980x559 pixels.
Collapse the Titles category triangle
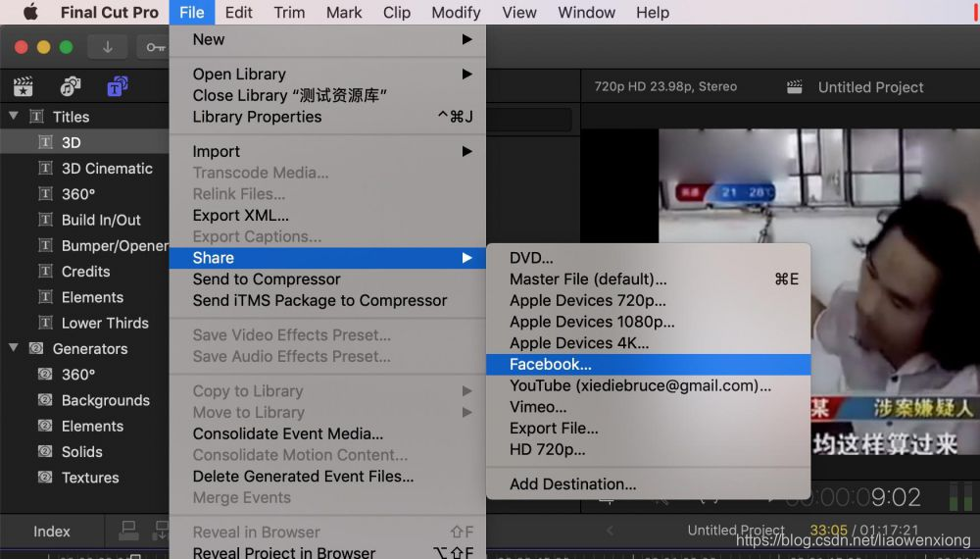coord(13,117)
